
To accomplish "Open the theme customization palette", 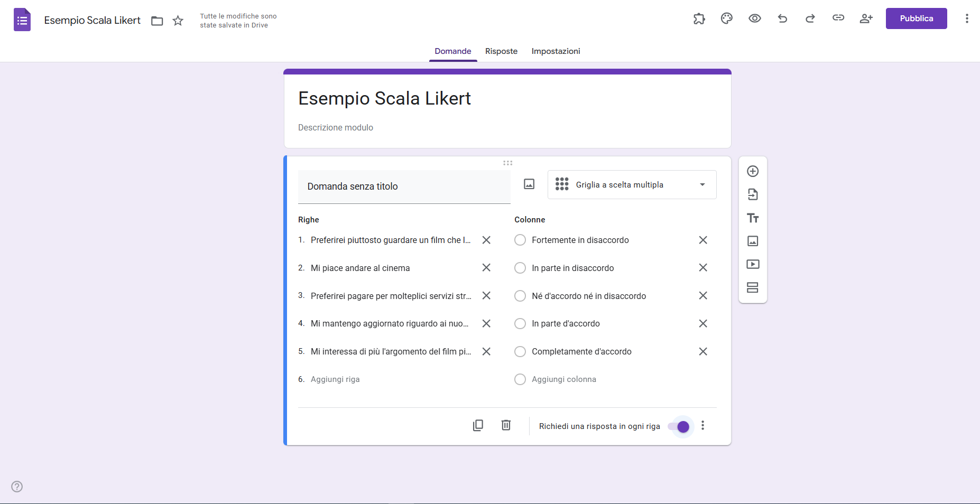I will coord(726,18).
